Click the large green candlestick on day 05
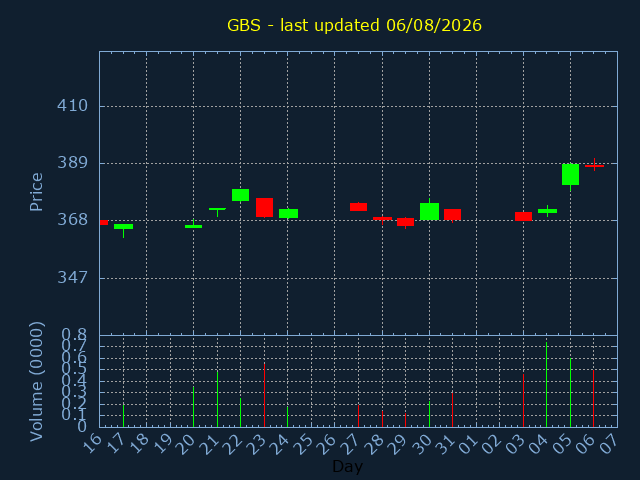This screenshot has width=640, height=480. tap(570, 175)
